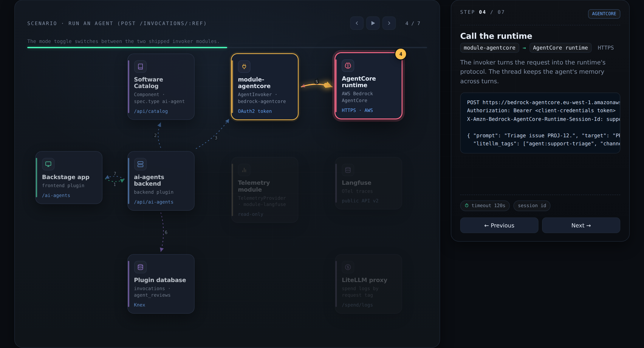Select the Telemetry module node title

[254, 186]
